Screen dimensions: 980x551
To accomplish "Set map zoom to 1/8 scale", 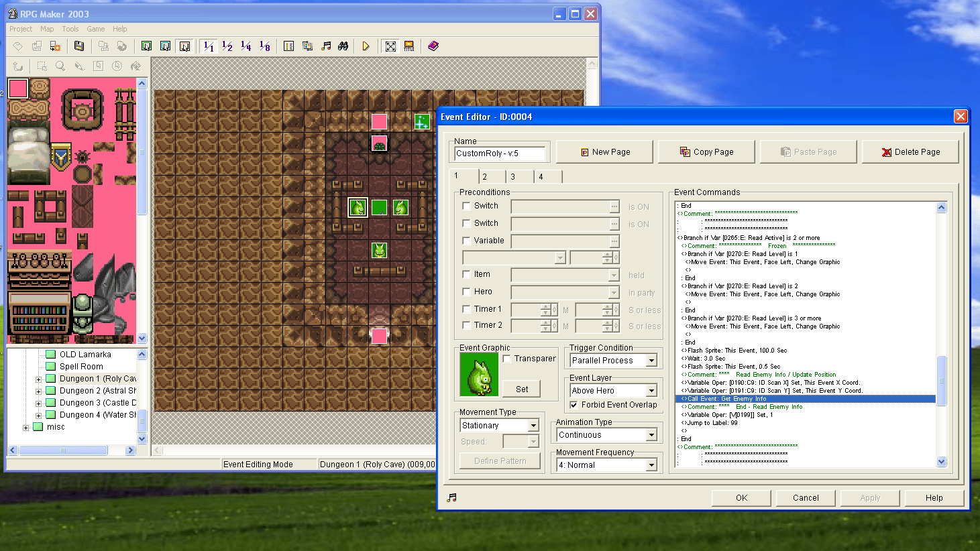I will tap(265, 46).
